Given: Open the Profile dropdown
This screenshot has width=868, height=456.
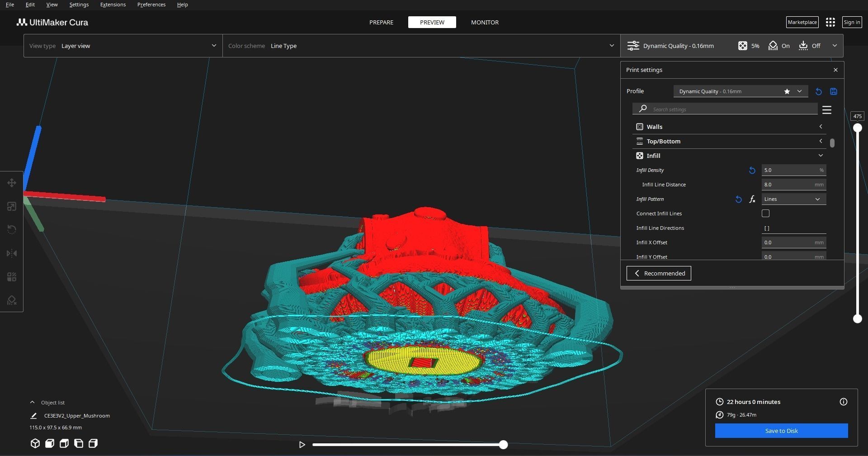Looking at the screenshot, I should click(x=741, y=91).
